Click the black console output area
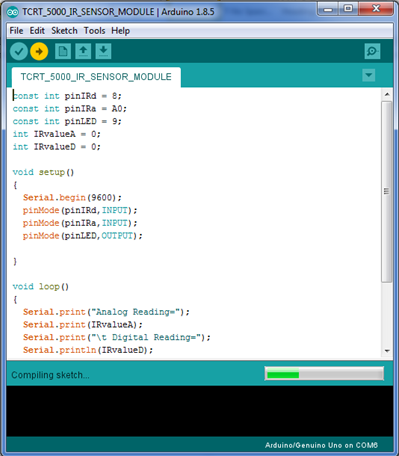This screenshot has width=399, height=456. pos(200,411)
